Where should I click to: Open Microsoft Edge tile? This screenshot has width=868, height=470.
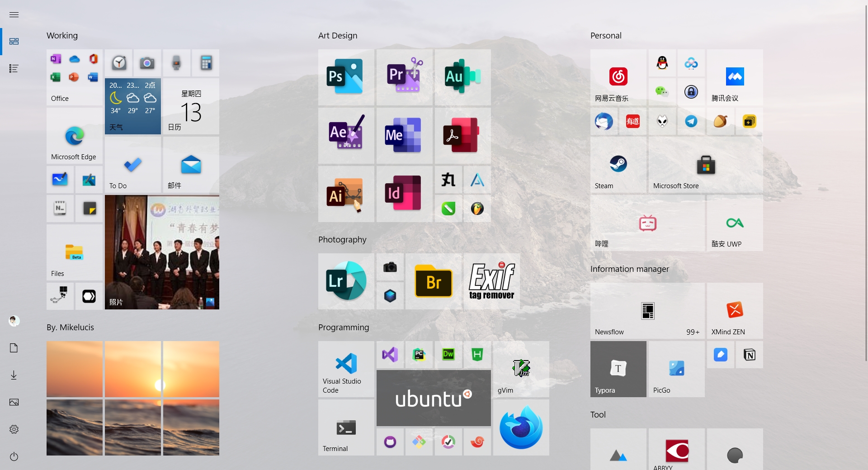click(x=74, y=136)
